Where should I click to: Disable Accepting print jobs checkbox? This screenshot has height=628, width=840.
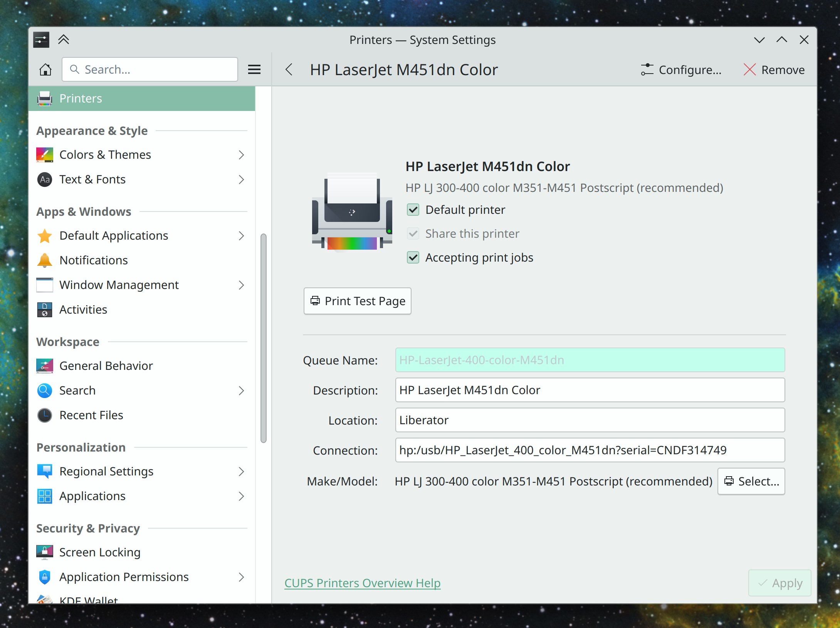(413, 258)
